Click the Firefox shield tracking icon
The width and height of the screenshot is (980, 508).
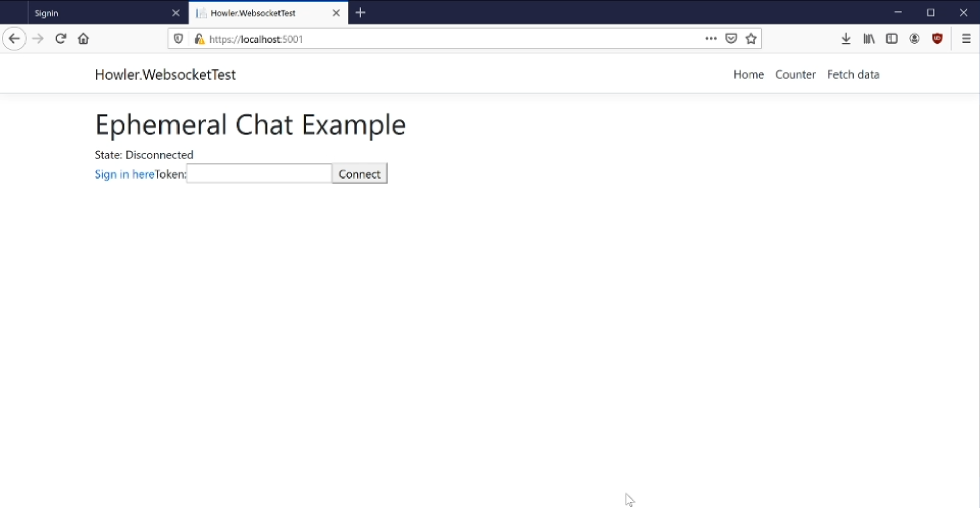[179, 39]
